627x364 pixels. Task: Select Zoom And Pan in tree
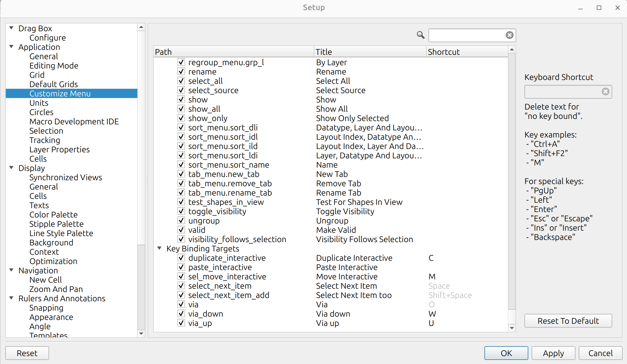tap(56, 289)
